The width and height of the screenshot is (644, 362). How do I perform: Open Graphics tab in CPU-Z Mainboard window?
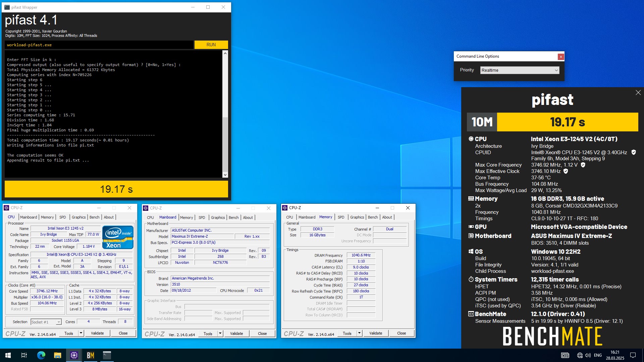tap(218, 218)
